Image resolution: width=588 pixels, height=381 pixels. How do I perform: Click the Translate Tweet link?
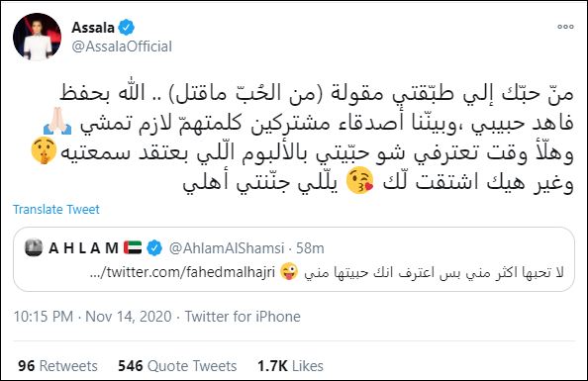(x=56, y=209)
